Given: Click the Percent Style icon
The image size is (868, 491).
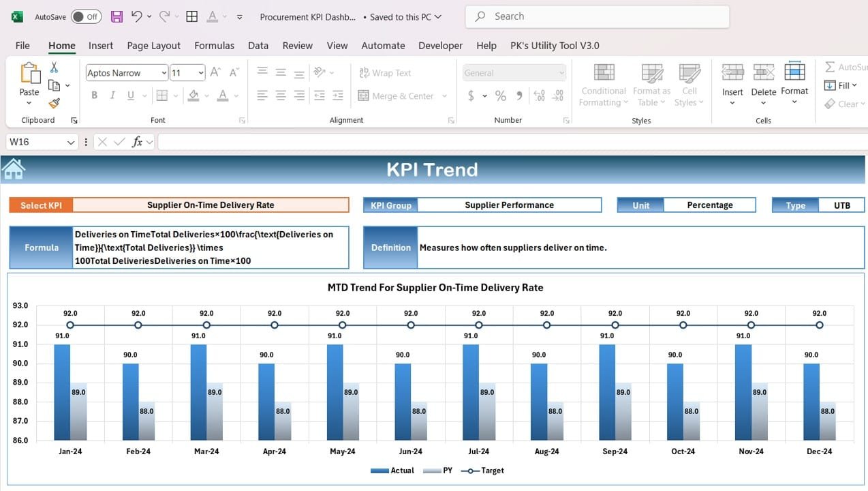Looking at the screenshot, I should pyautogui.click(x=500, y=96).
